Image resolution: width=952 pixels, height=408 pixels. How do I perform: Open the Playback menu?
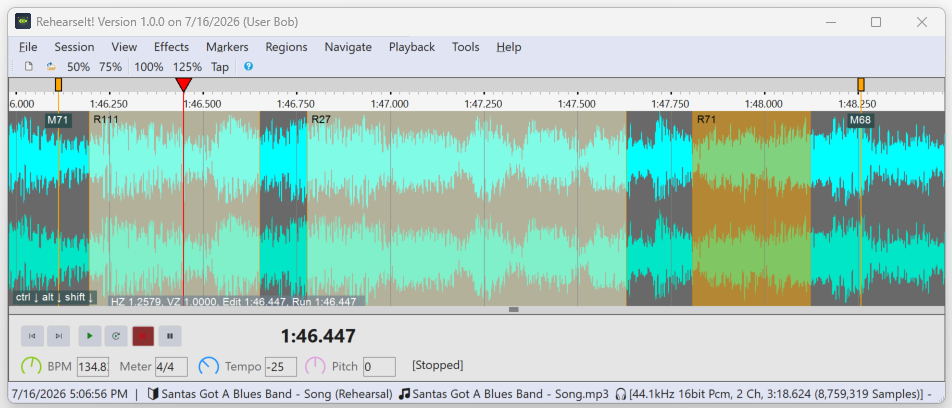click(412, 47)
